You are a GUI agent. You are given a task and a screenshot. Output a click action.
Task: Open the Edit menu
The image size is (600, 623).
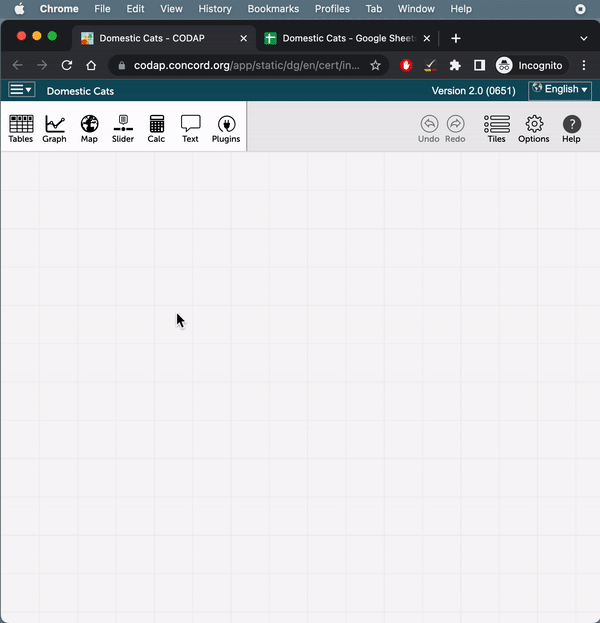point(135,9)
